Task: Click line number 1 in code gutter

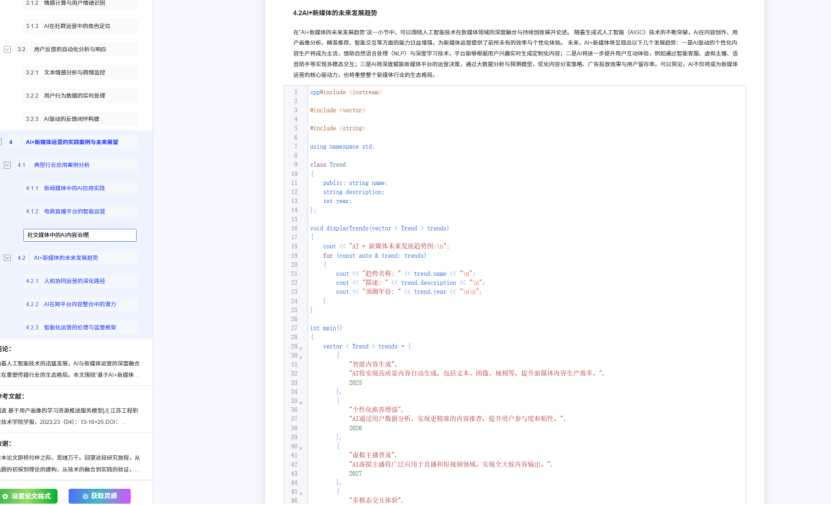Action: click(x=296, y=92)
